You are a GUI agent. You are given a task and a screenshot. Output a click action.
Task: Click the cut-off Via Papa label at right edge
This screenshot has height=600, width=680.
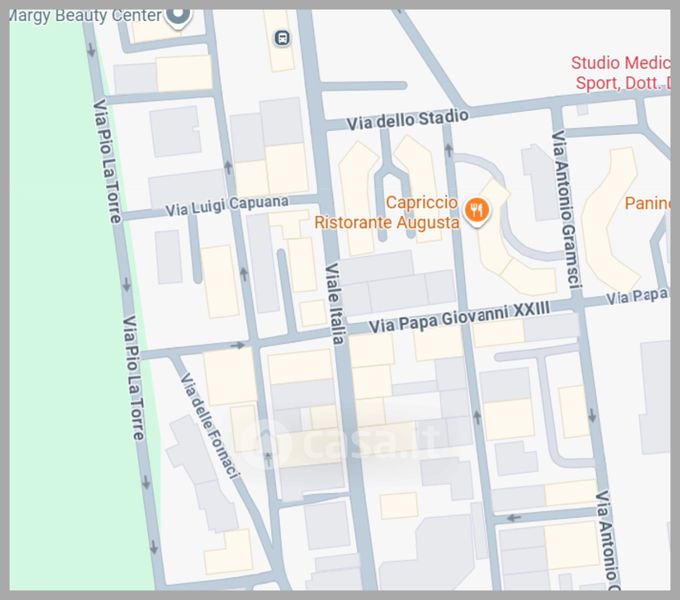[x=636, y=297]
